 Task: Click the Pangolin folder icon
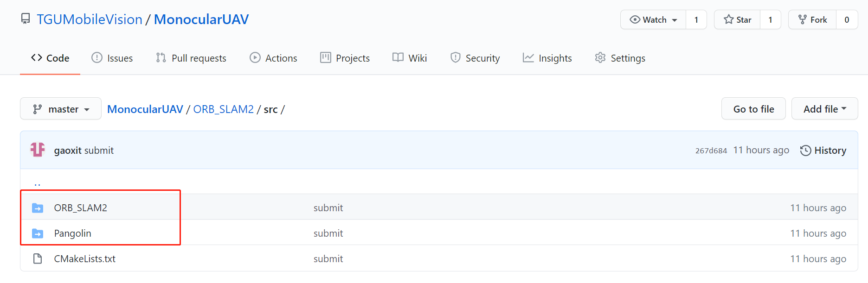click(x=38, y=233)
